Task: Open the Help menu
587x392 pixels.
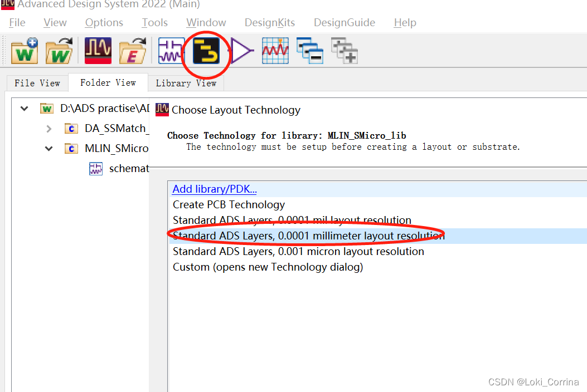Action: click(x=405, y=22)
